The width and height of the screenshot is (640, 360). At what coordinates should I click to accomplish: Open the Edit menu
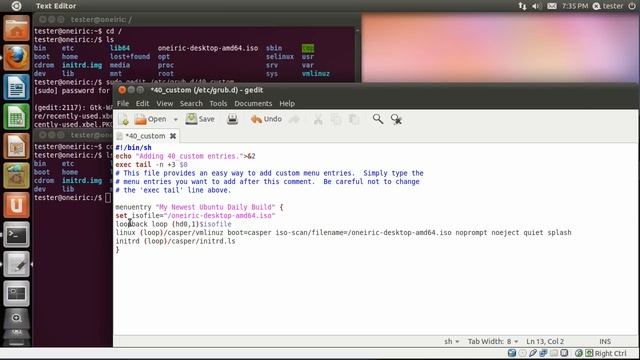click(142, 103)
